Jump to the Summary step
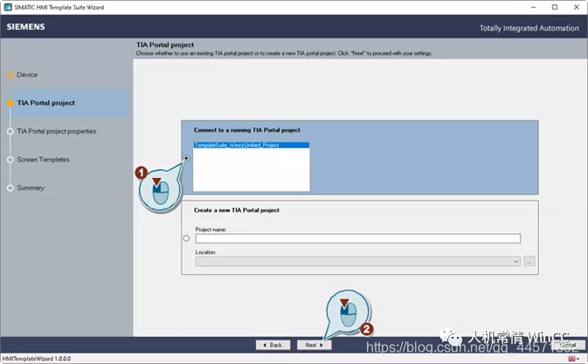 31,188
